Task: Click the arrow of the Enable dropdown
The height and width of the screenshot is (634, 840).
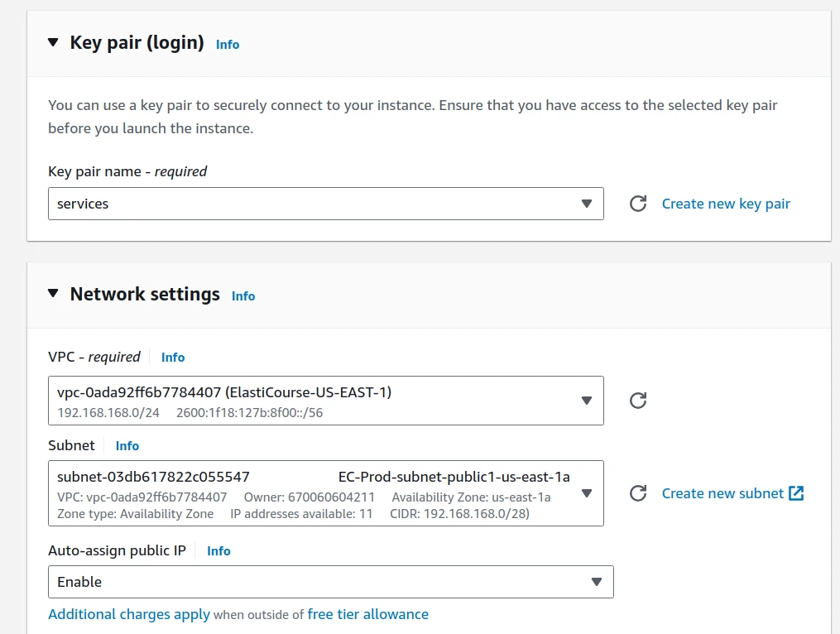Action: coord(596,582)
